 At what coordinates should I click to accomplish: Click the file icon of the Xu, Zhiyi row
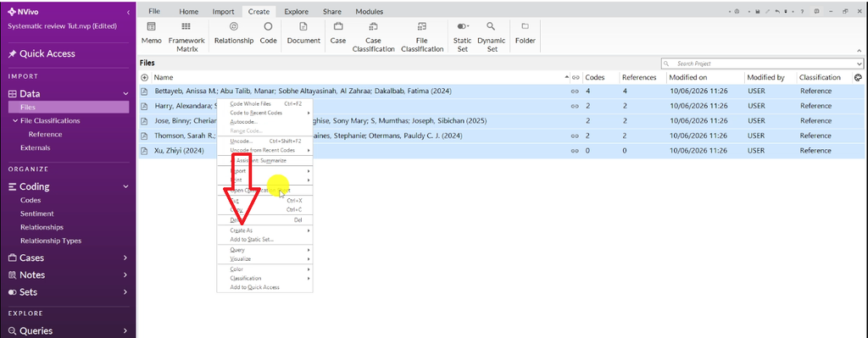(144, 151)
